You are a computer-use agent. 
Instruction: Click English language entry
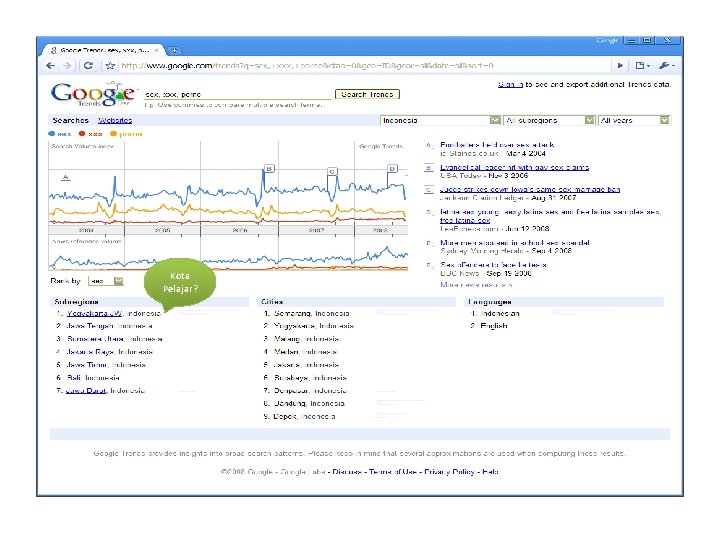point(494,326)
